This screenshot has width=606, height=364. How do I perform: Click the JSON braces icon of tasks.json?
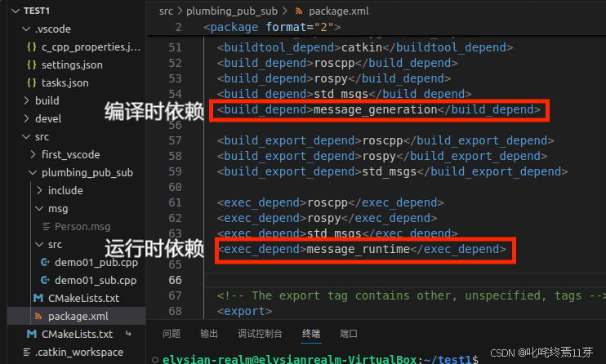point(32,82)
